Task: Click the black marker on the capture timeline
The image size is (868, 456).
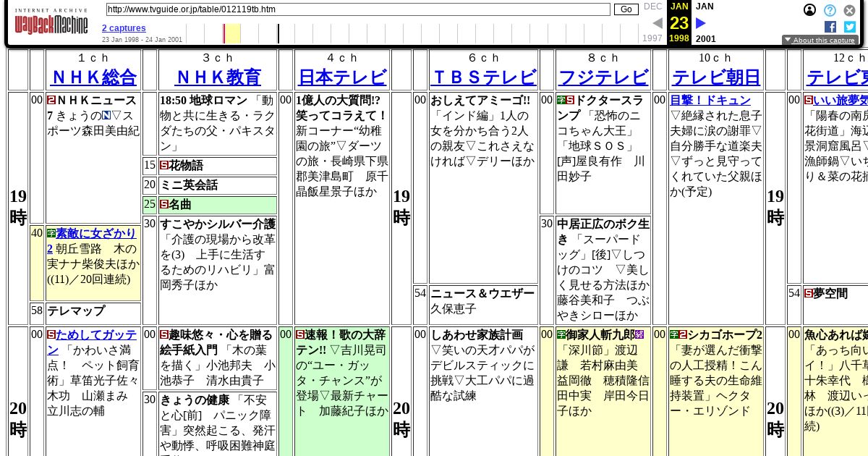Action: (x=278, y=33)
